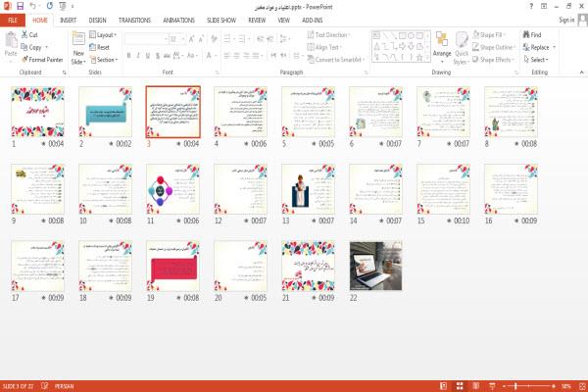This screenshot has width=588, height=392.
Task: Switch to the INSERT tab
Action: (68, 21)
